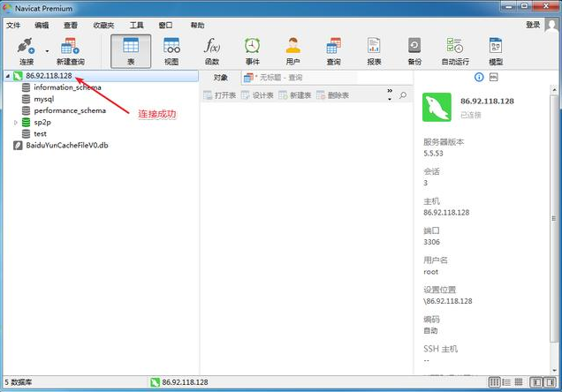562x392 pixels.
Task: Select the sp2p database
Action: 42,123
